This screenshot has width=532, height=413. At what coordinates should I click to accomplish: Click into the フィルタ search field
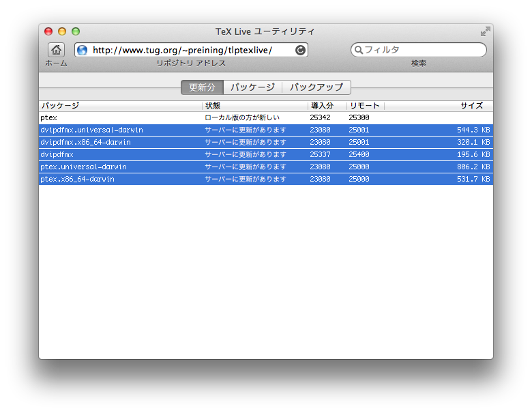(x=419, y=51)
